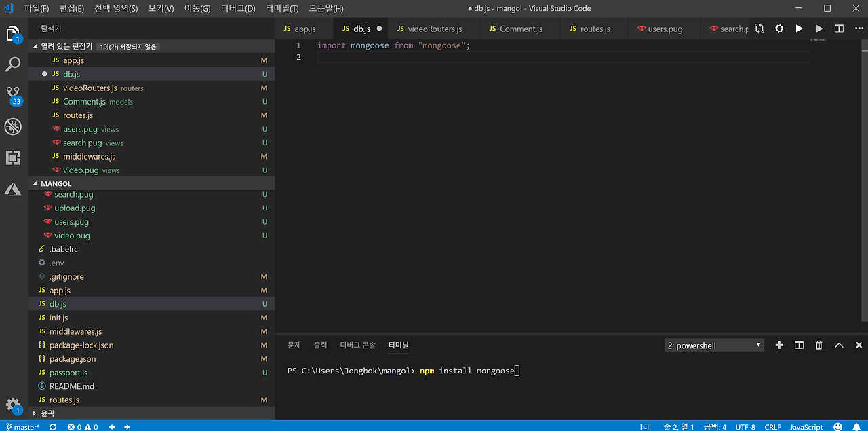
Task: Switch to the Comment.js editor tab
Action: pyautogui.click(x=520, y=29)
